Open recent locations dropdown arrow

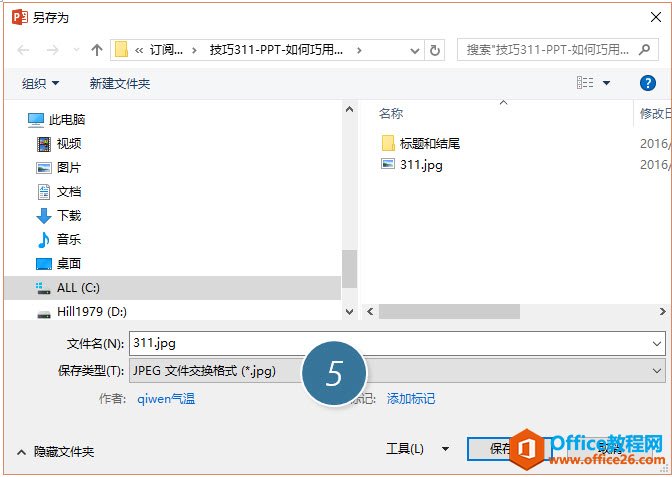click(x=76, y=51)
